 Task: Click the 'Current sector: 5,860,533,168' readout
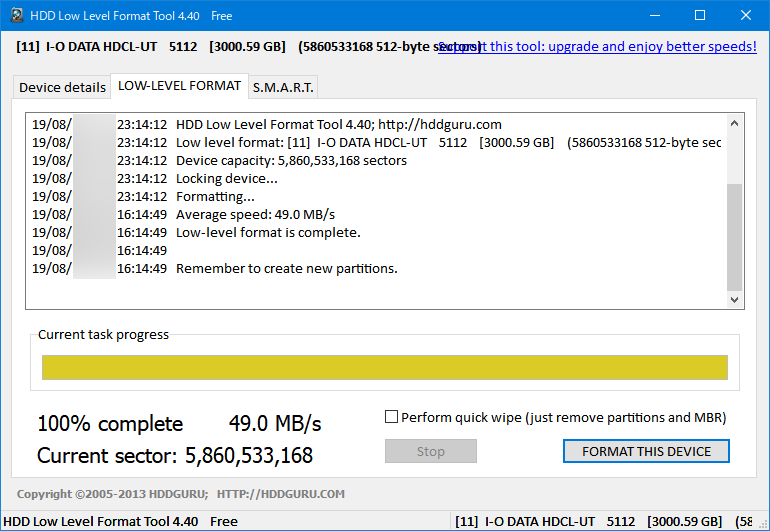(x=175, y=455)
